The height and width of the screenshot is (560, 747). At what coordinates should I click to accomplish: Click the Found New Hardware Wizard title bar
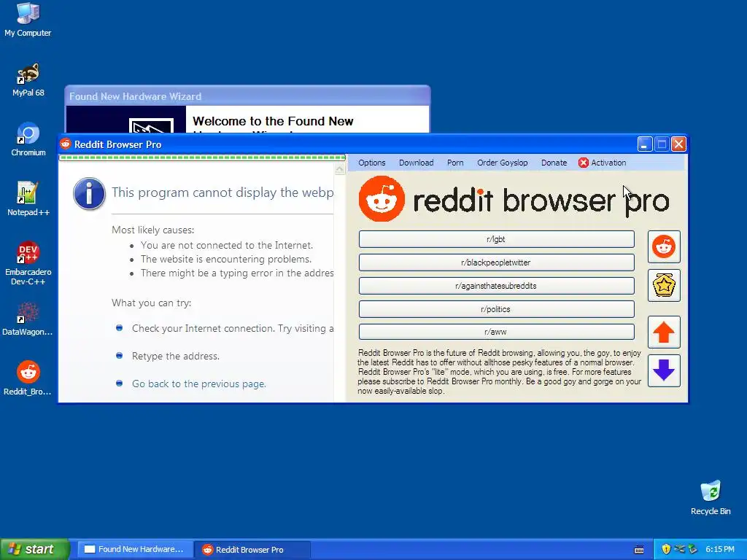coord(247,96)
